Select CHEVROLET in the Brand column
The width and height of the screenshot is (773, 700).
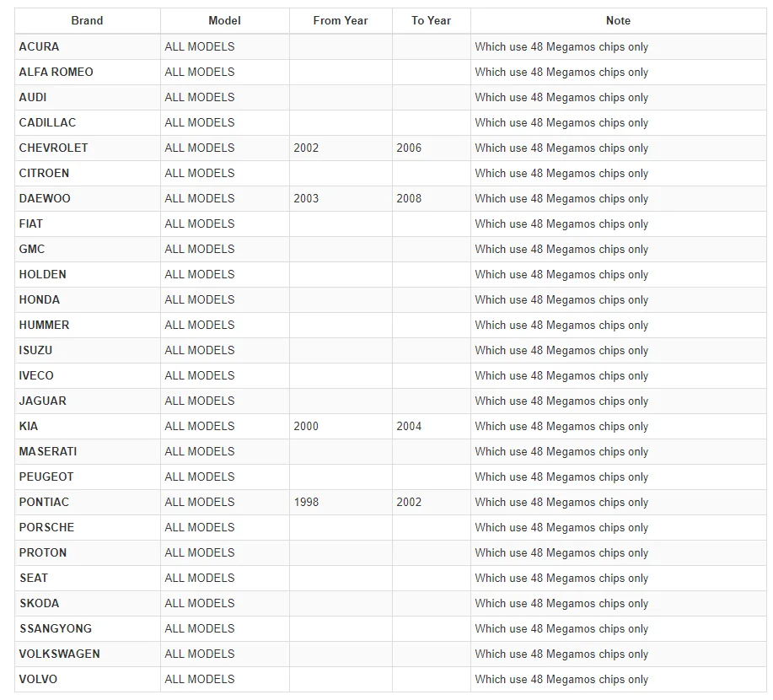(x=54, y=148)
